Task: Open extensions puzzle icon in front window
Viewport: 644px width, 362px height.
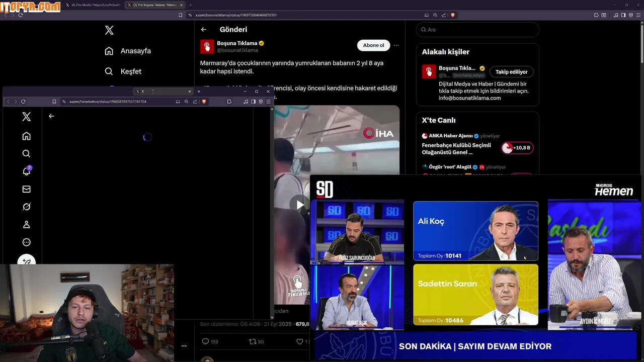Action: tap(229, 102)
